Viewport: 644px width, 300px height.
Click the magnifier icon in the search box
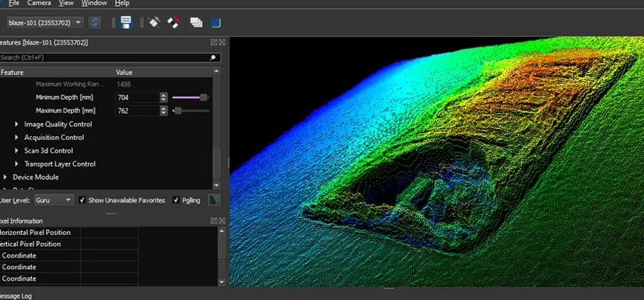[212, 58]
